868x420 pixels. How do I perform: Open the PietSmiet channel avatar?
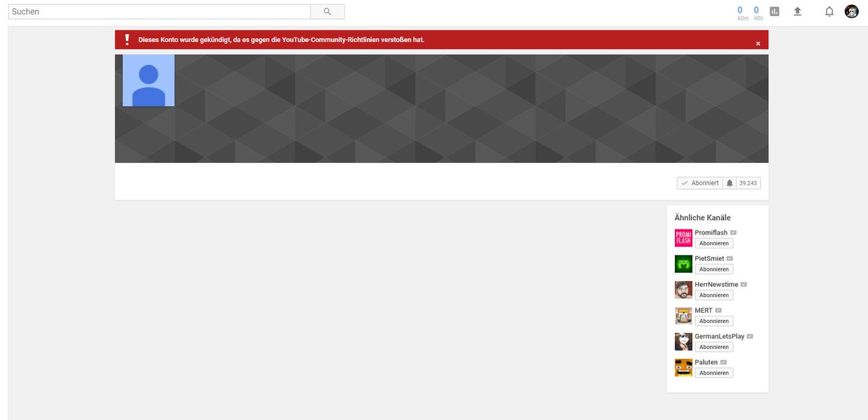pyautogui.click(x=684, y=264)
